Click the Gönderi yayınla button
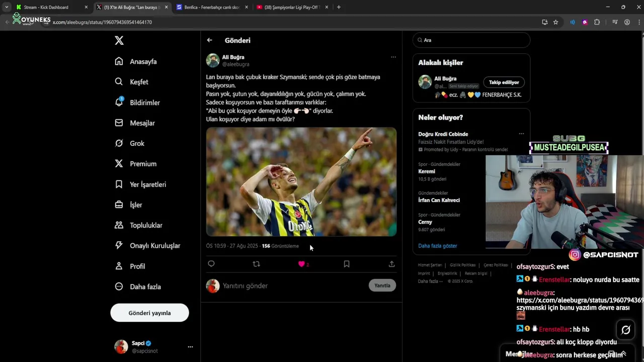This screenshot has height=362, width=644. point(149,313)
